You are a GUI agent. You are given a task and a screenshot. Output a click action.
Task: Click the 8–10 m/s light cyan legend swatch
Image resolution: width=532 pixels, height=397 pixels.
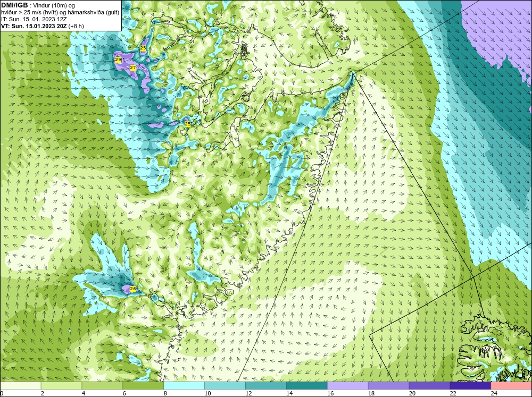[x=184, y=385]
